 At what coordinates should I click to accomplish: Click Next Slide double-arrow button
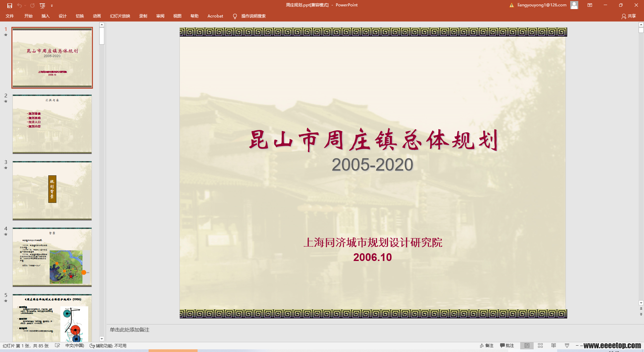pos(641,314)
